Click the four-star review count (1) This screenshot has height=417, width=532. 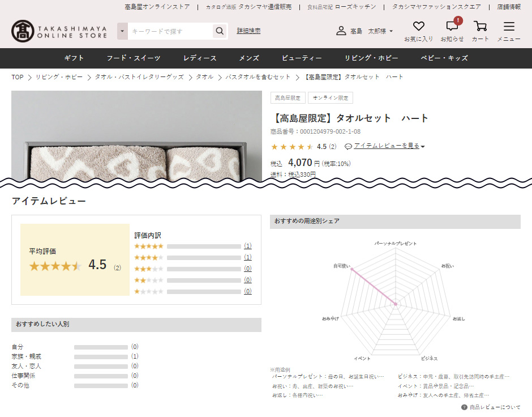coord(248,257)
